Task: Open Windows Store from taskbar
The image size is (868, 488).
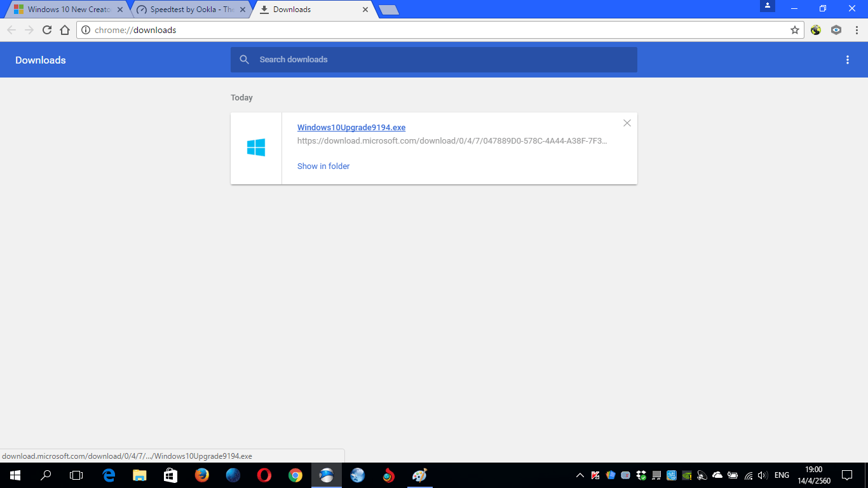Action: [171, 475]
